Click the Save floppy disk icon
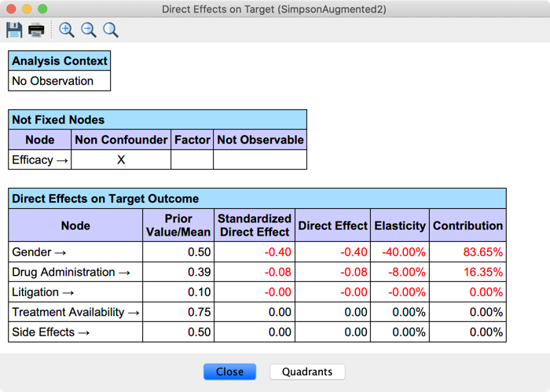Viewport: 550px width, 392px height. [x=14, y=30]
